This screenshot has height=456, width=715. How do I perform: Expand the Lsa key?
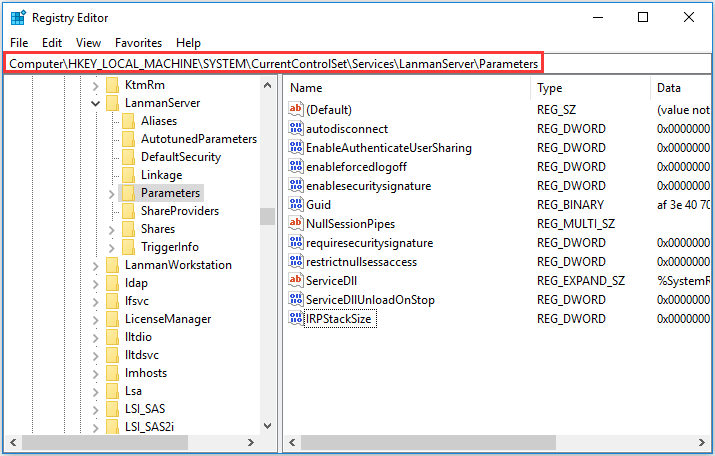(x=95, y=392)
